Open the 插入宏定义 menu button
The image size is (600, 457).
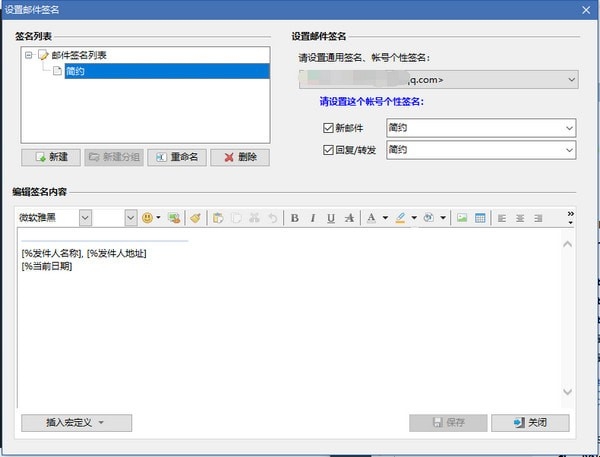[x=77, y=423]
